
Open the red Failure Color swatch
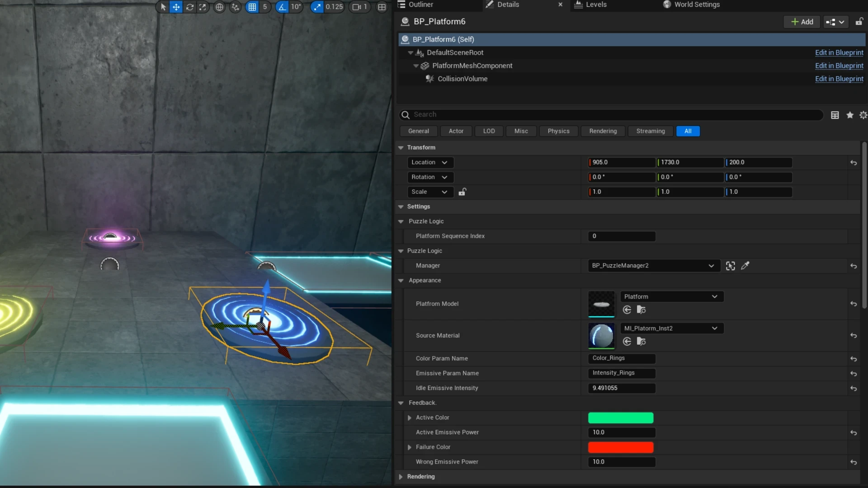point(621,447)
